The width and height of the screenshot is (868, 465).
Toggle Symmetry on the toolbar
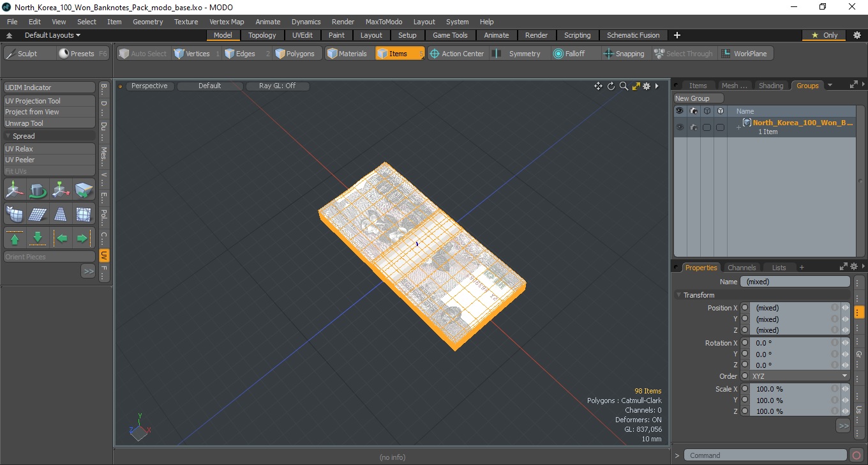coord(517,54)
